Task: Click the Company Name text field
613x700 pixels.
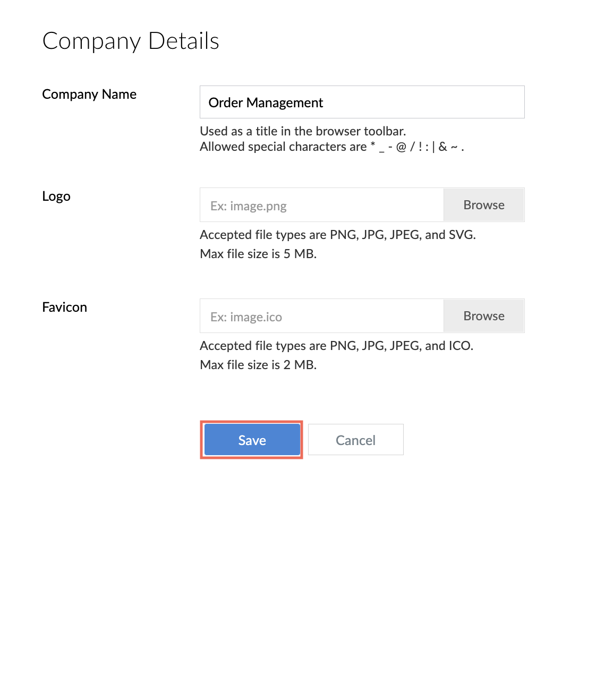Action: (362, 102)
